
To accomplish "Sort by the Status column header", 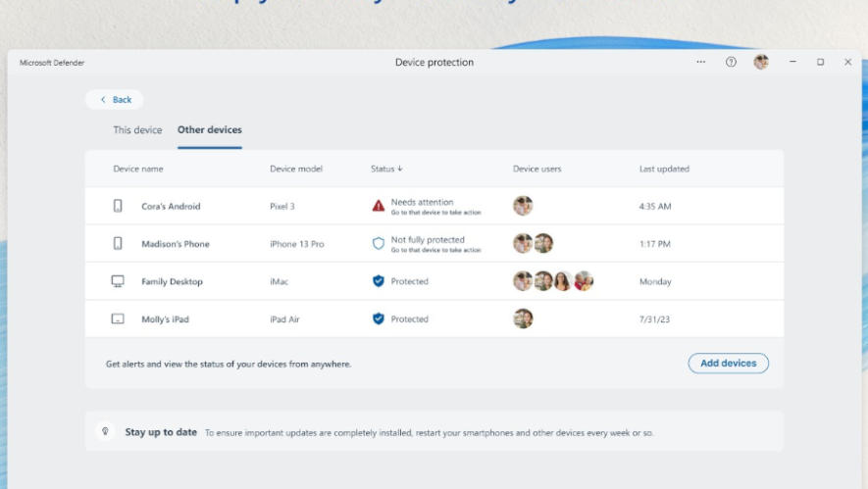I will (386, 169).
